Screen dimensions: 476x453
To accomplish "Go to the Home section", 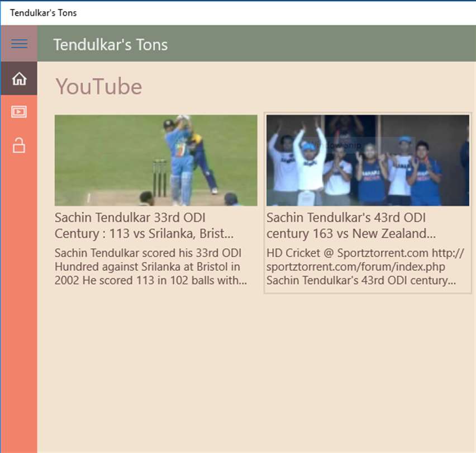I will [19, 78].
